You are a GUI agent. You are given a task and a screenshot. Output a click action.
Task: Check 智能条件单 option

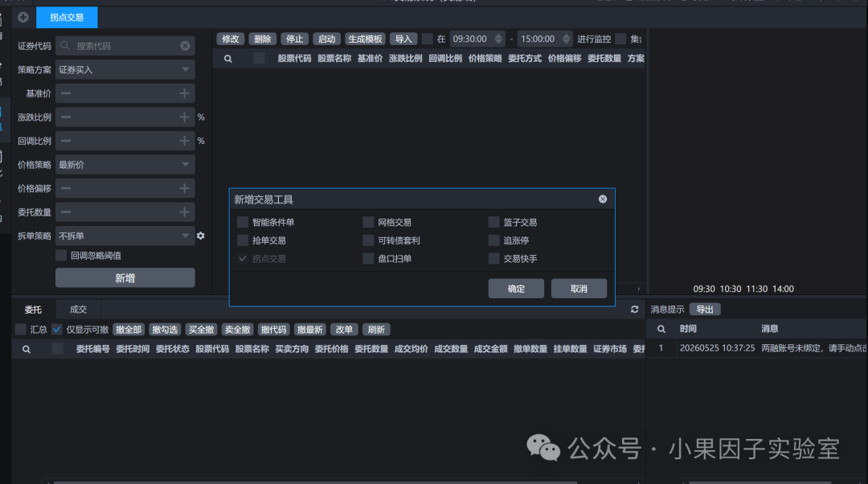(x=243, y=223)
